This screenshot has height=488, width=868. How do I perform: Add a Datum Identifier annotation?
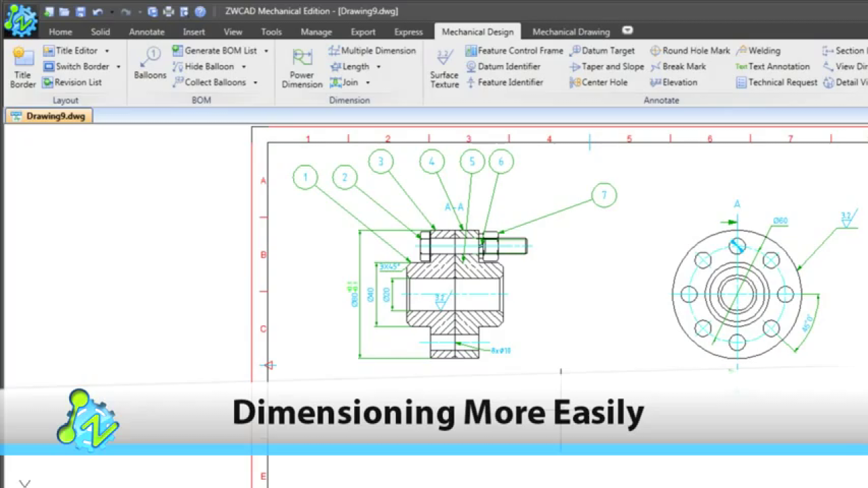pyautogui.click(x=503, y=66)
